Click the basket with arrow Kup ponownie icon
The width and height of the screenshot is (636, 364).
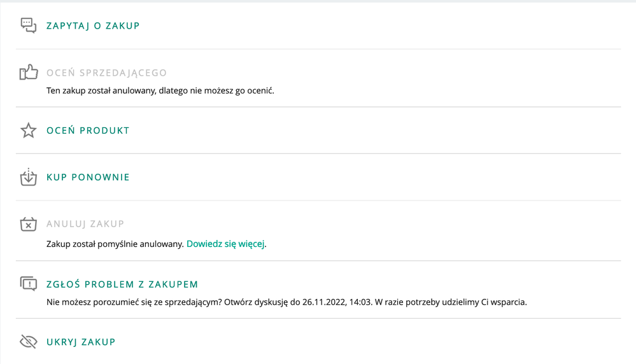29,177
